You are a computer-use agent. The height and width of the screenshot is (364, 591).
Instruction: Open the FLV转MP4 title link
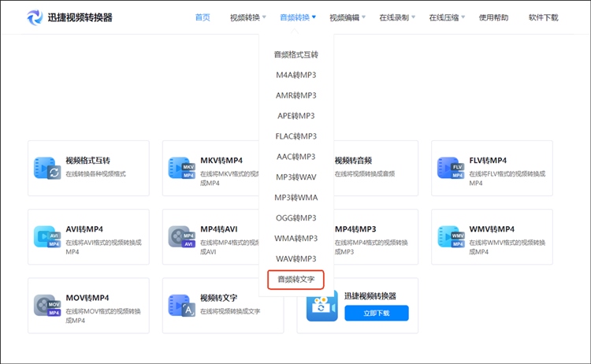click(488, 161)
